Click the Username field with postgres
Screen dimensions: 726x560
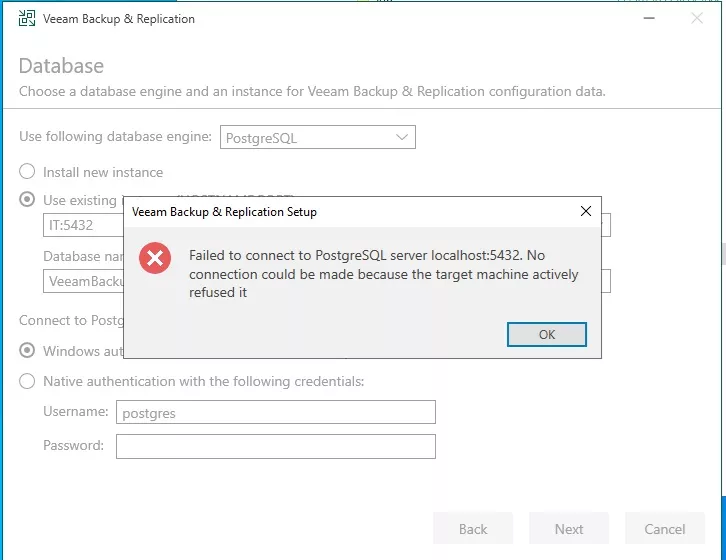point(276,412)
